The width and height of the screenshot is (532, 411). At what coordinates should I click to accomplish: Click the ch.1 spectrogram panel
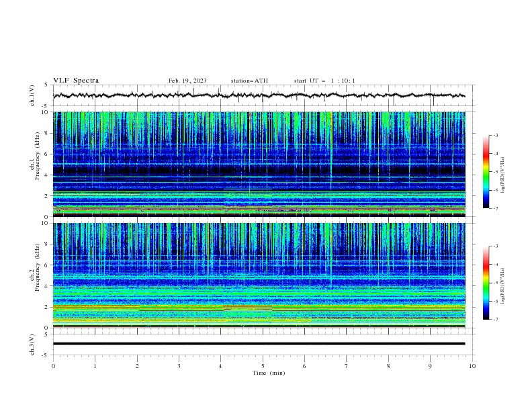pos(259,164)
